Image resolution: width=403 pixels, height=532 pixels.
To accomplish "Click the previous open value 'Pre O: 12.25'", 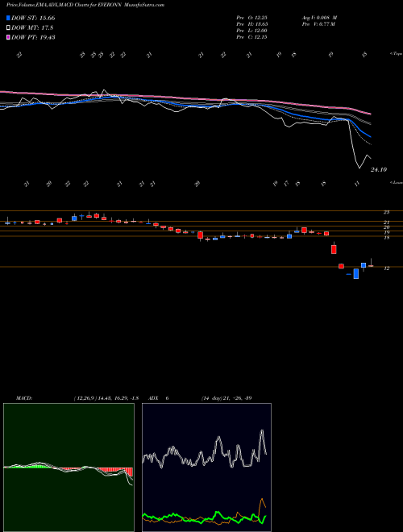I will [x=251, y=18].
